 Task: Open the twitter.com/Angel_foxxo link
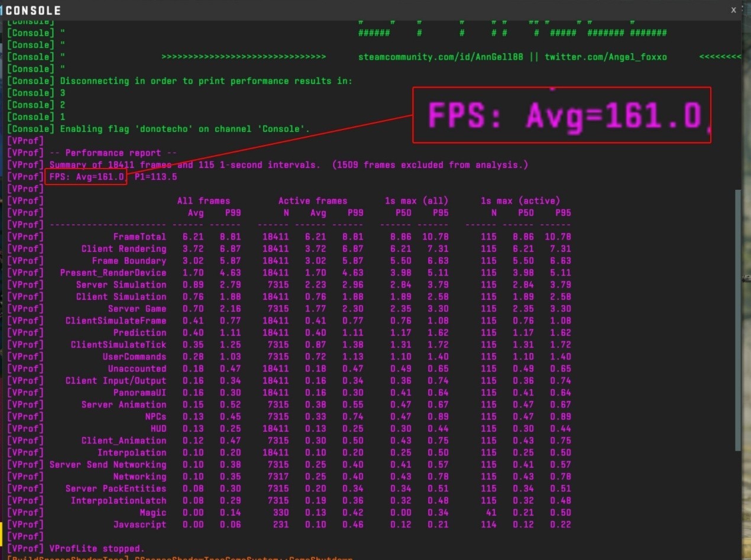click(x=606, y=57)
